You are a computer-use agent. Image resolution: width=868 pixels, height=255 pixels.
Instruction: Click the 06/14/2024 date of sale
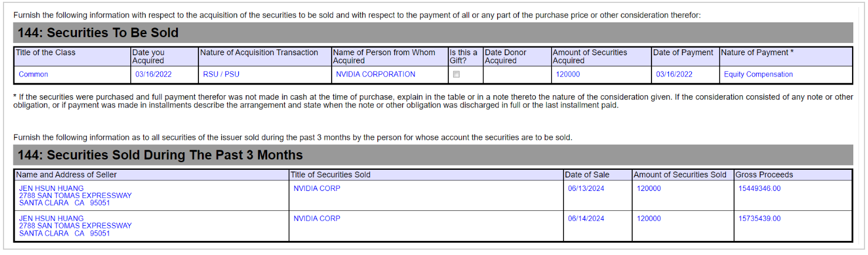pyautogui.click(x=586, y=219)
